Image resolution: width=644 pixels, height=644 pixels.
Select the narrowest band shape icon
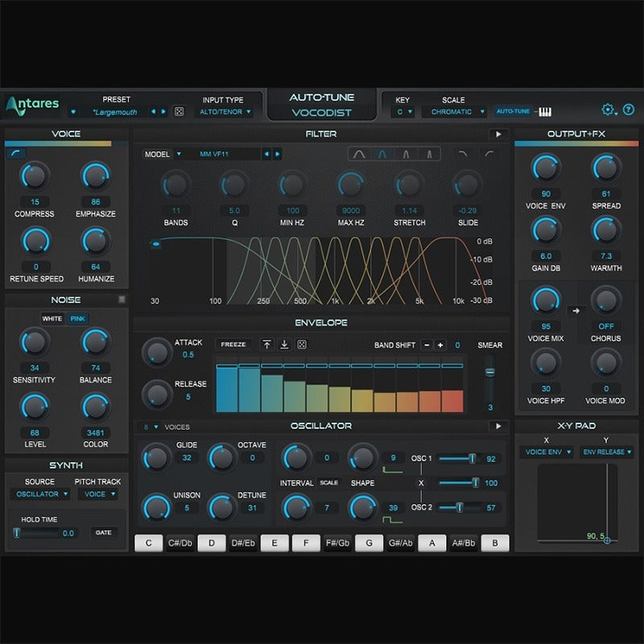tap(429, 154)
